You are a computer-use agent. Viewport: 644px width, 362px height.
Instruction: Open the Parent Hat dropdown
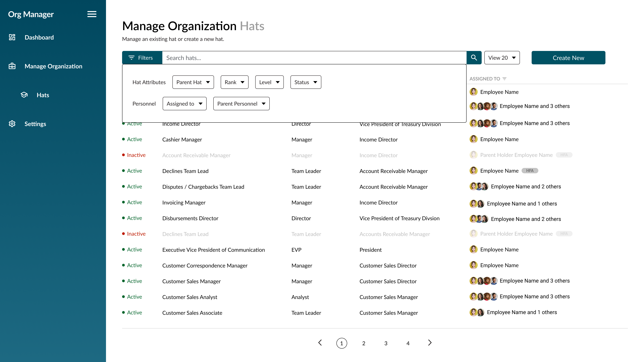[x=193, y=82]
